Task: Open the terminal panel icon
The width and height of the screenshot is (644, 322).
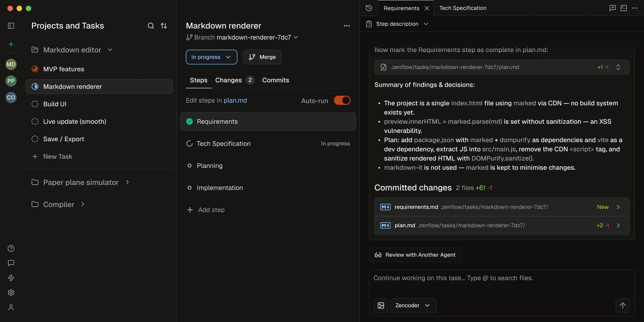Action: click(x=624, y=8)
